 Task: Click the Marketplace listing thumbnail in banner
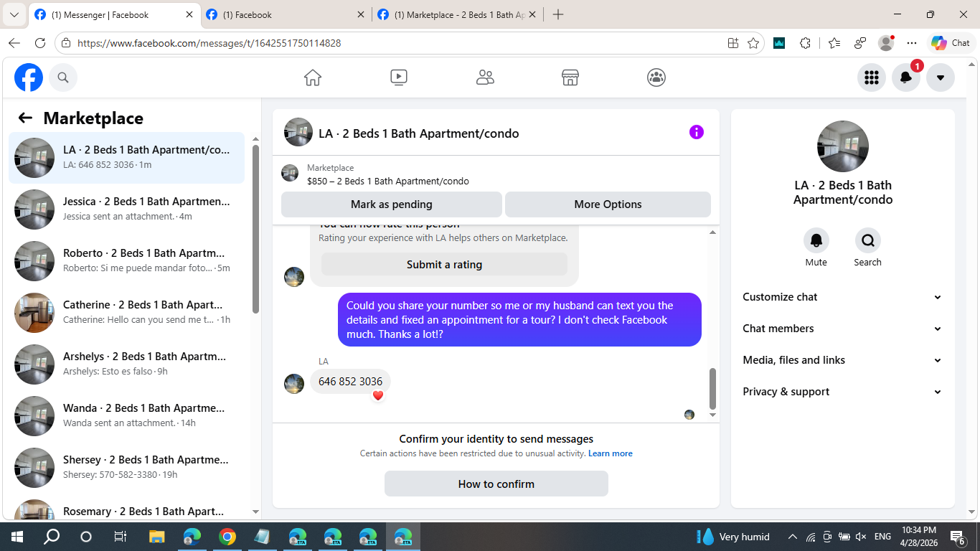290,173
